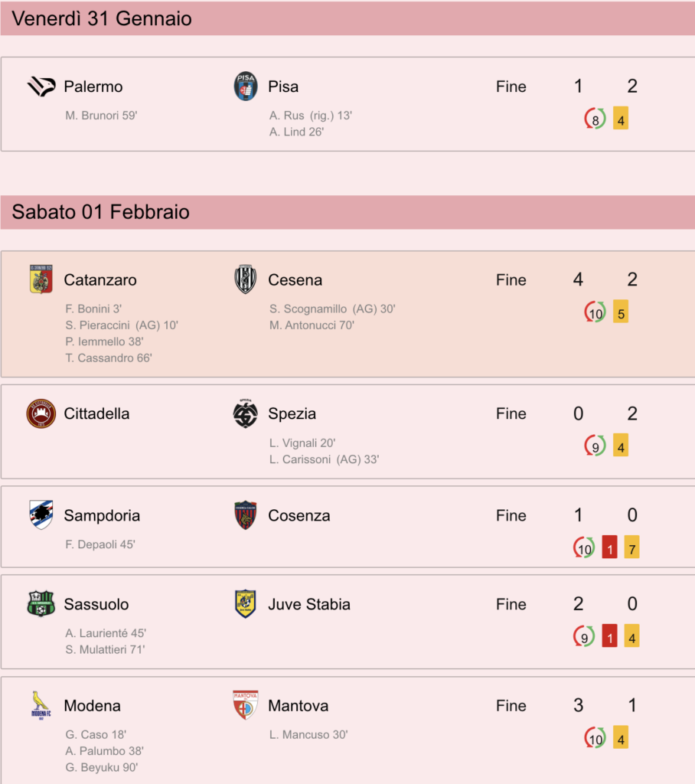This screenshot has height=784, width=695.
Task: Click the red card badge in Sampdoria-Cosenza
Action: pos(609,547)
